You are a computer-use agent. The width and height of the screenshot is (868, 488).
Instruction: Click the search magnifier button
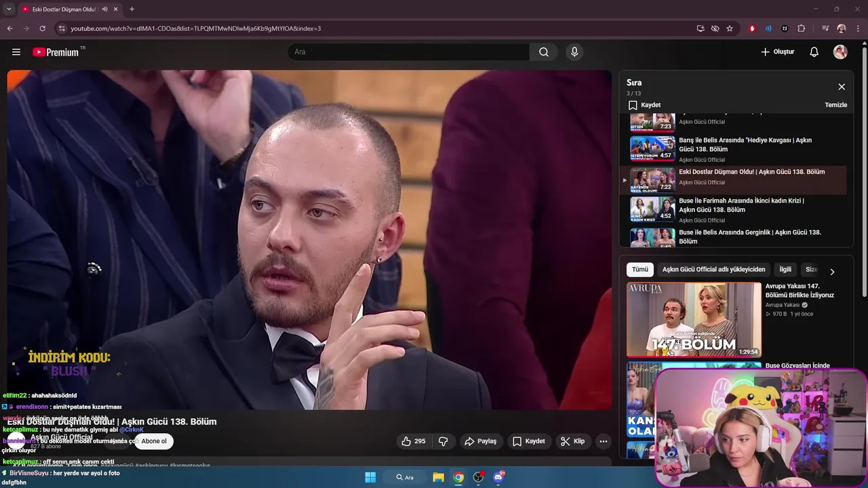pos(544,52)
